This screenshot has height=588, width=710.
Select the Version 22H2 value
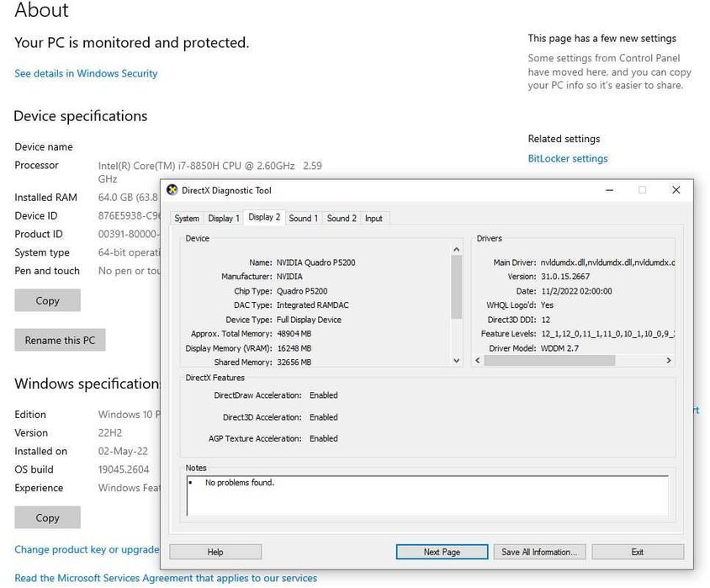pyautogui.click(x=110, y=432)
